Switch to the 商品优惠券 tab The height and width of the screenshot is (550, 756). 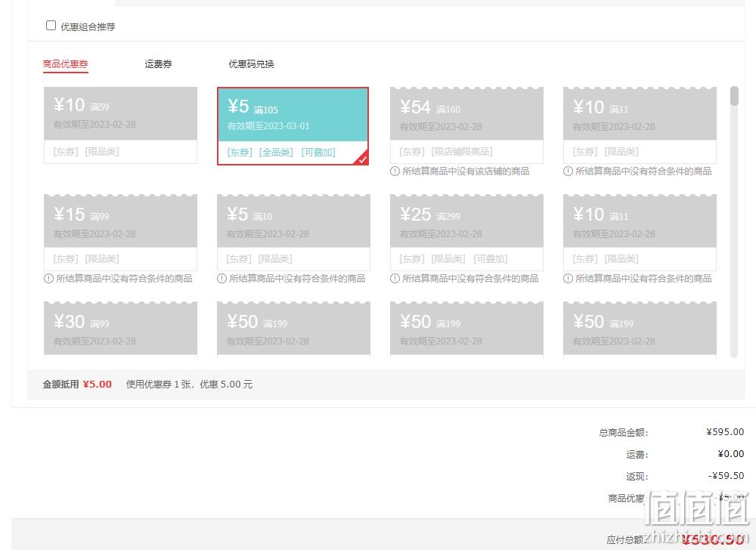pos(66,63)
